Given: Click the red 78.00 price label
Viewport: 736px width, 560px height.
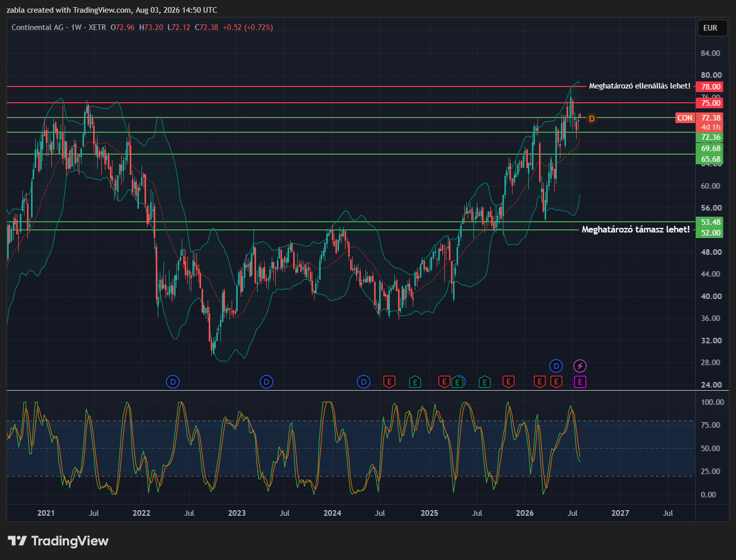Looking at the screenshot, I should 710,86.
